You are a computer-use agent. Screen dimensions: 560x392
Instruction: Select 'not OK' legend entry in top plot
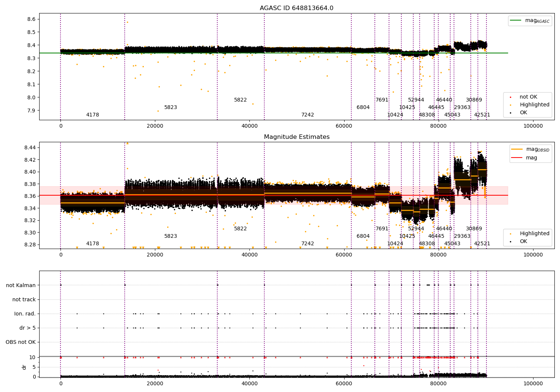[x=528, y=97]
